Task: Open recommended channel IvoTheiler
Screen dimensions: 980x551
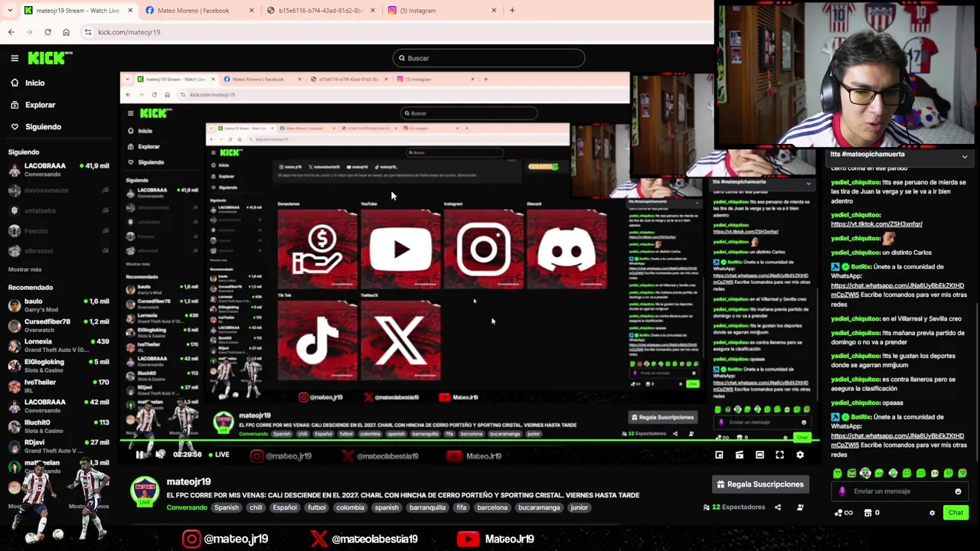Action: [58, 386]
